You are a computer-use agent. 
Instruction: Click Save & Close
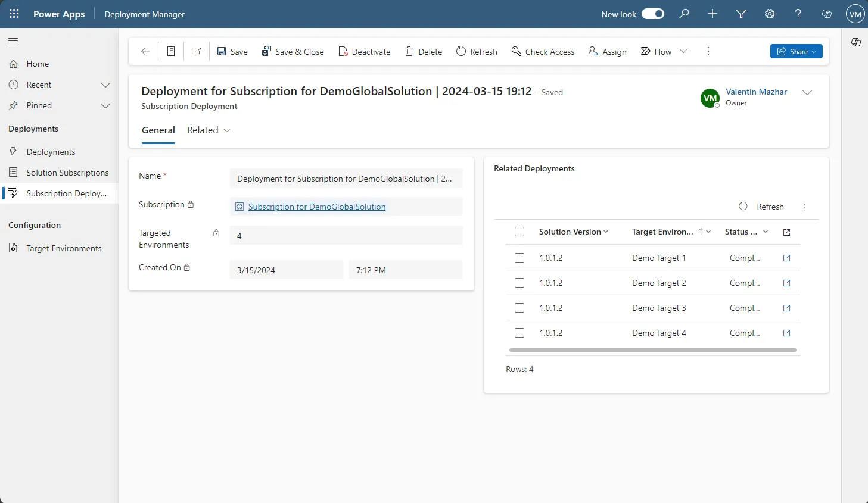point(293,52)
